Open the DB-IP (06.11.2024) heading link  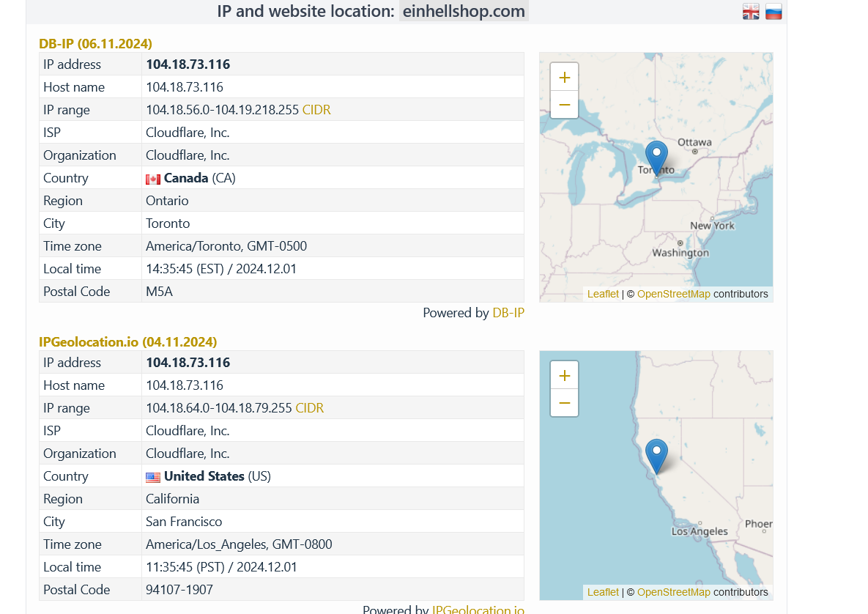coord(95,44)
